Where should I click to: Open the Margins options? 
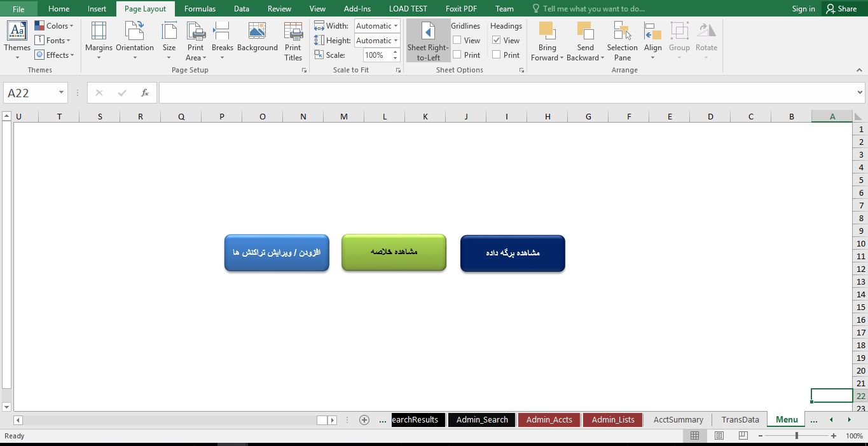[x=99, y=41]
